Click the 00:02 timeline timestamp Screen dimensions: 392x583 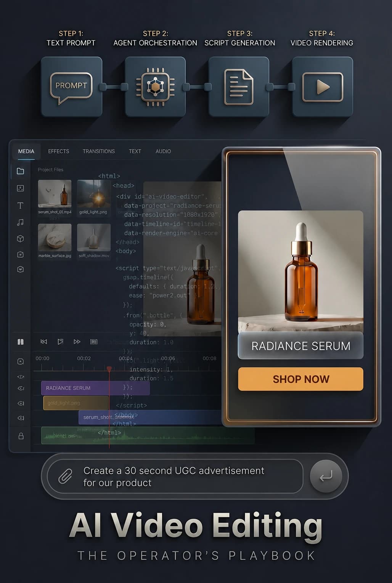84,358
